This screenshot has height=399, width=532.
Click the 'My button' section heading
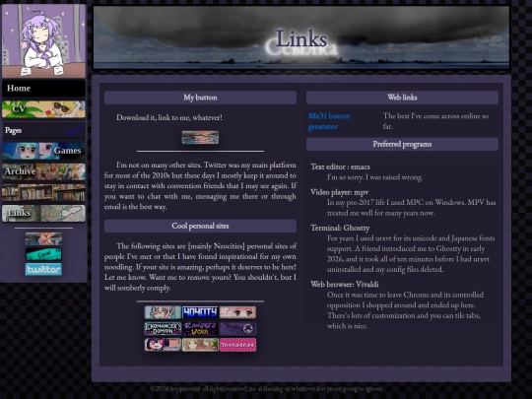(200, 98)
